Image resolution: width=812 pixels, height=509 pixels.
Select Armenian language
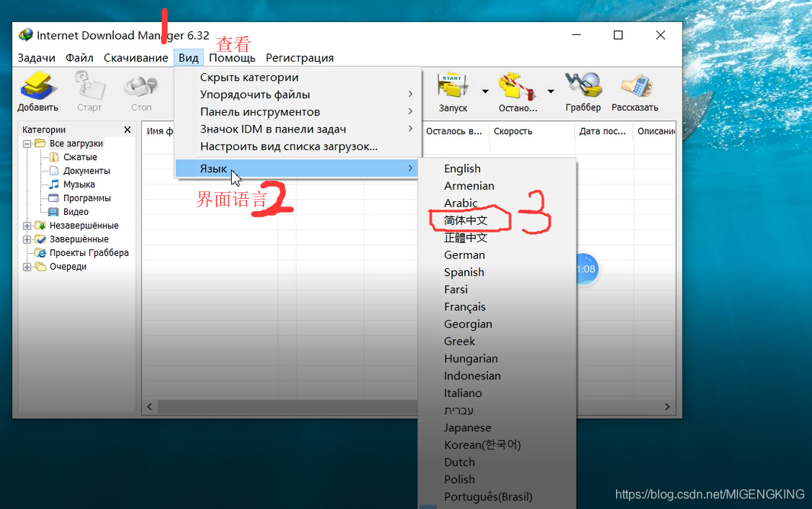click(469, 186)
